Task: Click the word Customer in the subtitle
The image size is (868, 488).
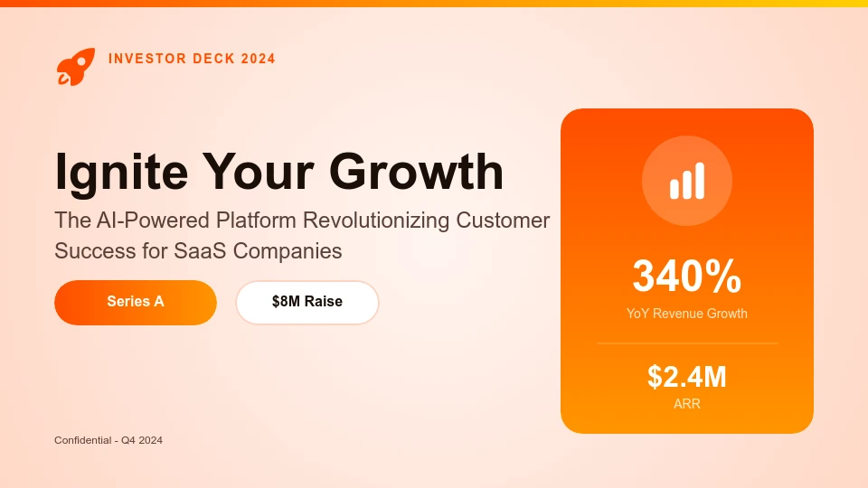Action: click(x=504, y=221)
